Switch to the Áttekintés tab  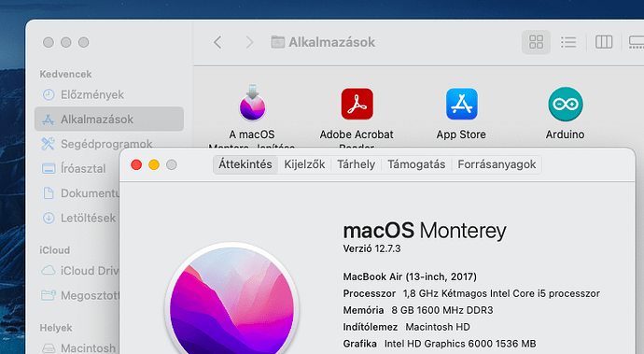[245, 164]
